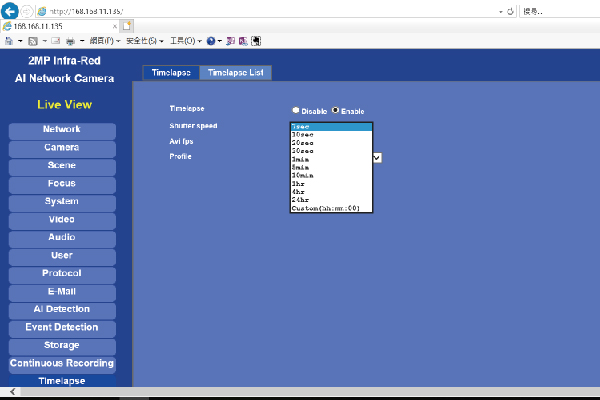600x400 pixels.
Task: Expand the RSS feeds dropdown arrow
Action: (44, 41)
